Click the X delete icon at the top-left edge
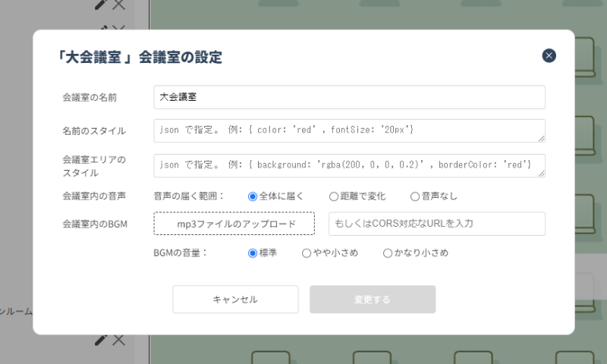Image resolution: width=607 pixels, height=364 pixels. tap(118, 5)
